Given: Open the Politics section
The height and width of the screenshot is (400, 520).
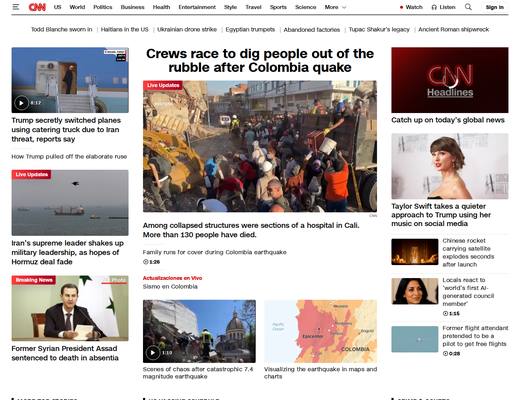Looking at the screenshot, I should pyautogui.click(x=103, y=7).
